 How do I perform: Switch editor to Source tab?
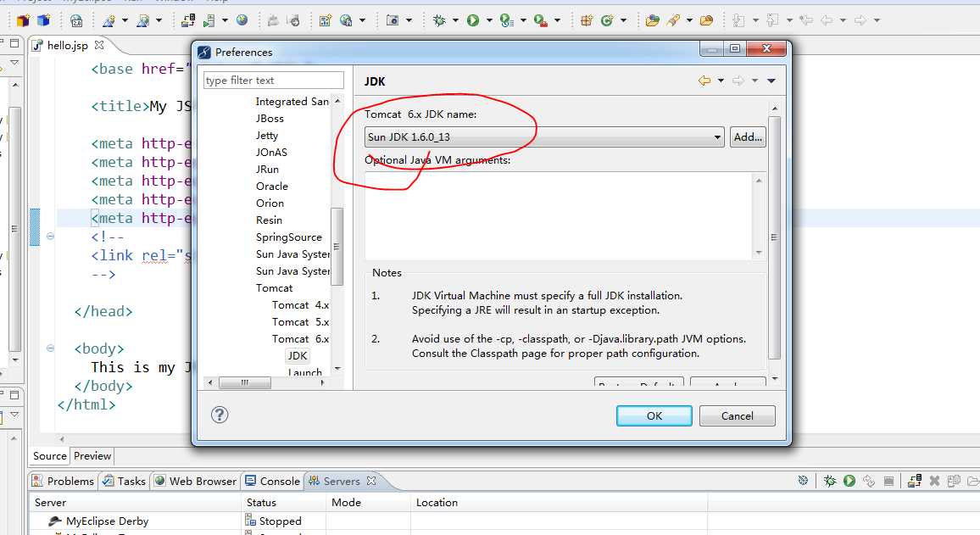tap(49, 455)
